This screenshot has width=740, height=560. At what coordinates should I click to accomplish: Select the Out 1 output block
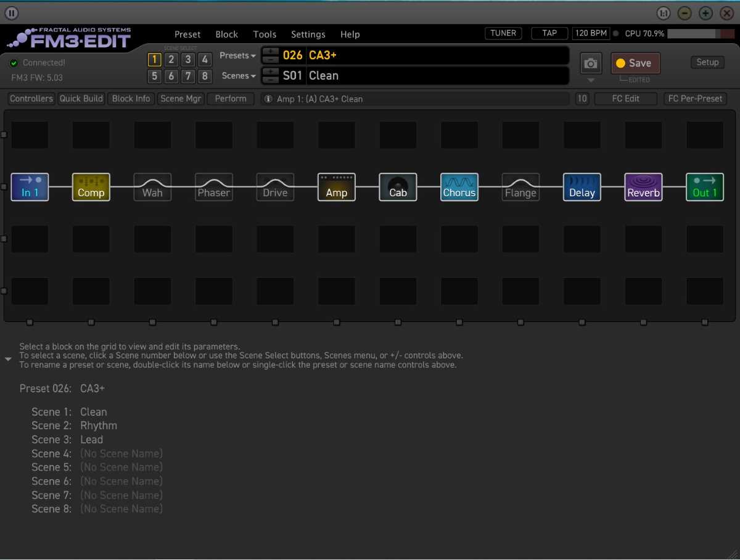pos(705,187)
